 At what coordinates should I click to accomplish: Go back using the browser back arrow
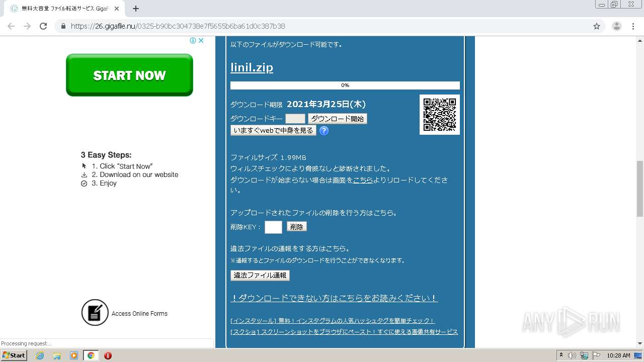click(11, 26)
